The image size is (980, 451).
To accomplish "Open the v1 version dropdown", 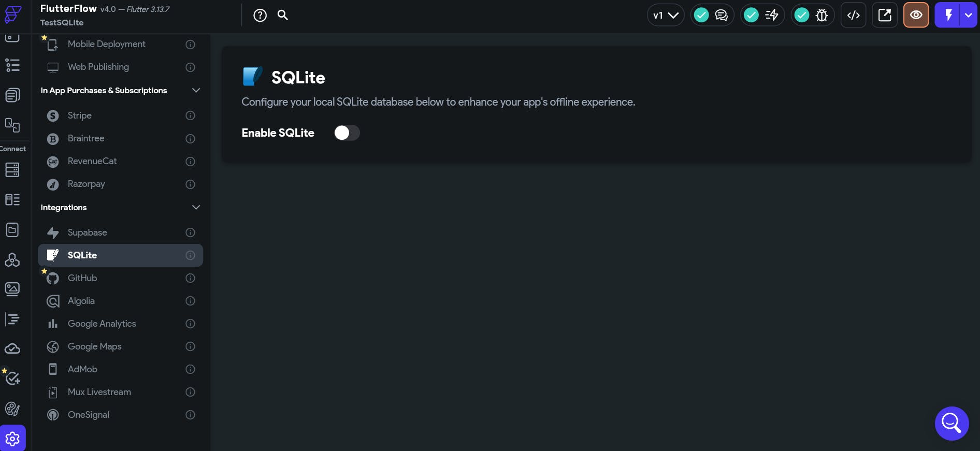I will click(x=665, y=15).
